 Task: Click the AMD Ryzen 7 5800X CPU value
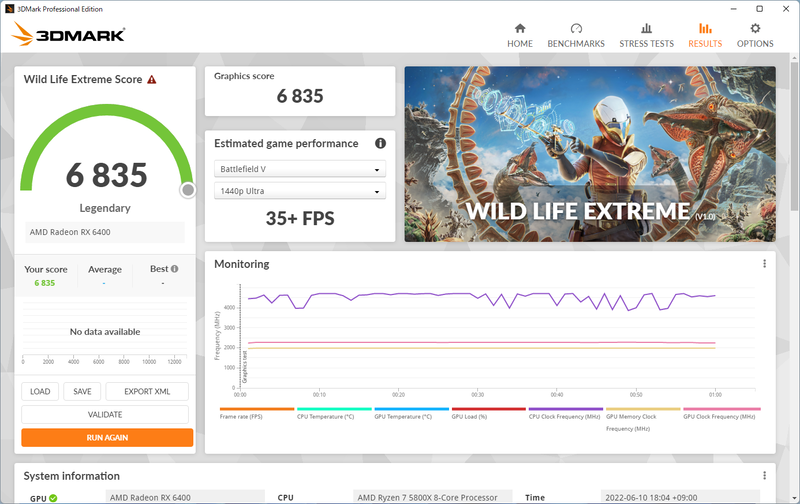433,497
